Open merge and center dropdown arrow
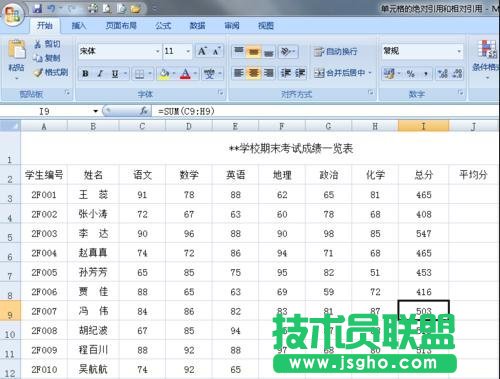The width and height of the screenshot is (500, 379). click(x=370, y=73)
